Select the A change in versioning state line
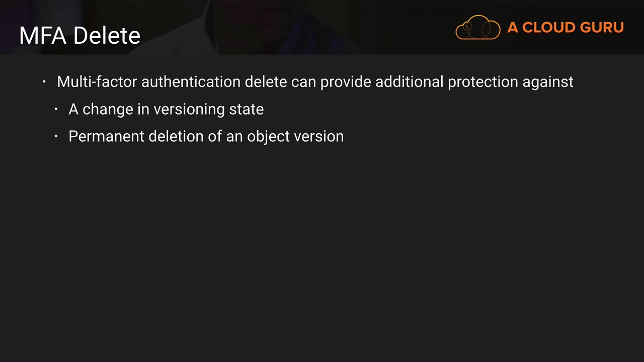 click(166, 109)
